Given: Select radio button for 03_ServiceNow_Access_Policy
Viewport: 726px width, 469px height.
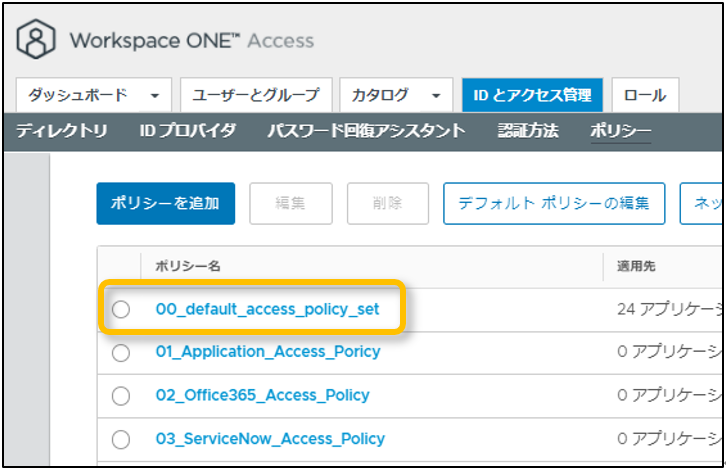Looking at the screenshot, I should [121, 439].
